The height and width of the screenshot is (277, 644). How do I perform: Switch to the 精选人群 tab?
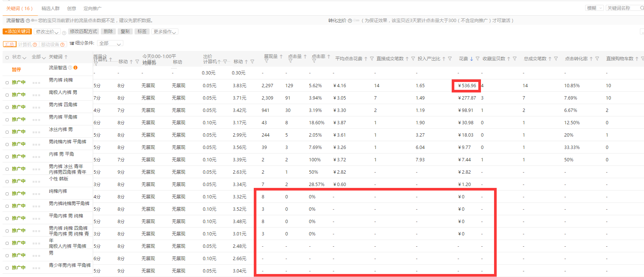[51, 8]
